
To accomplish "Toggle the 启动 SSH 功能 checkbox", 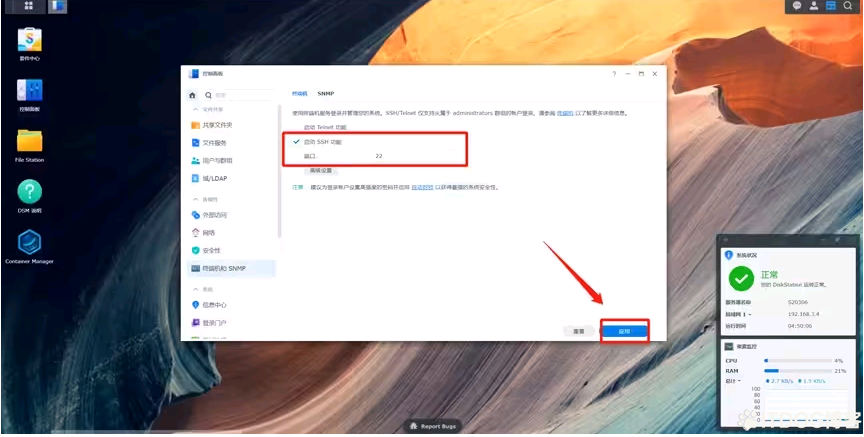I will pyautogui.click(x=296, y=142).
